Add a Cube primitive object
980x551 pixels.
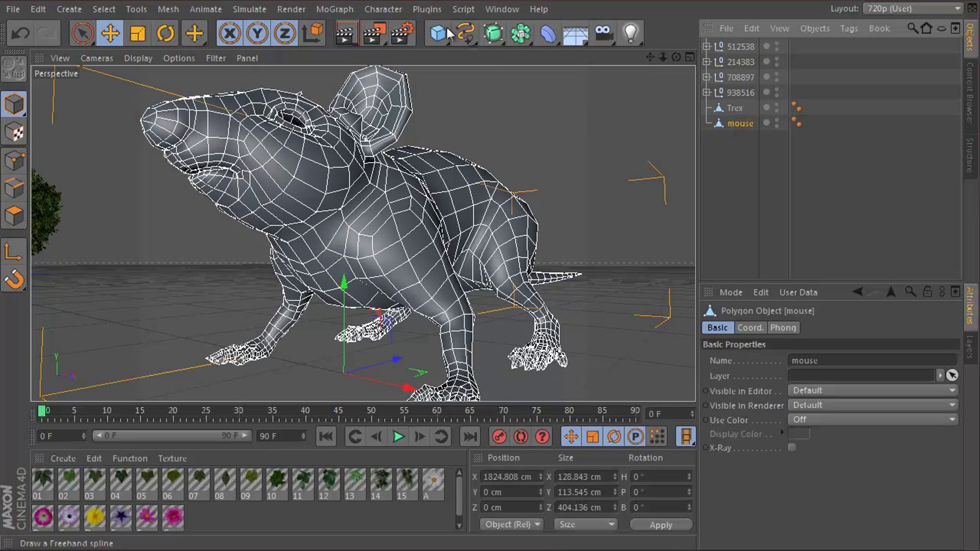438,33
